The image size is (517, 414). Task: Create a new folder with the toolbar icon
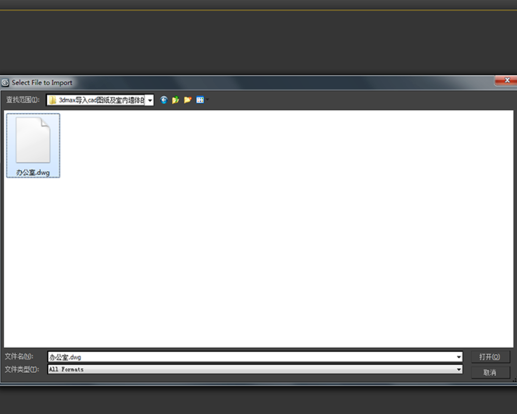tap(188, 100)
